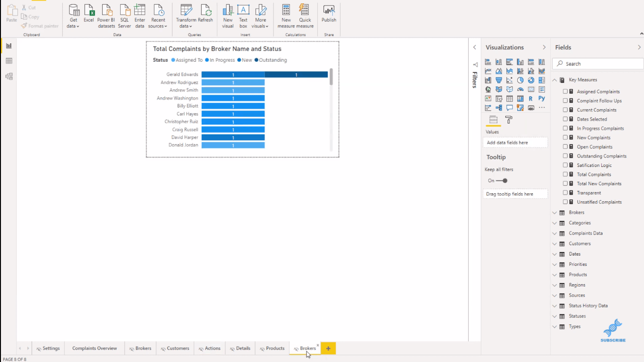The height and width of the screenshot is (362, 644).
Task: Pick the Globe map visualization
Action: (488, 89)
